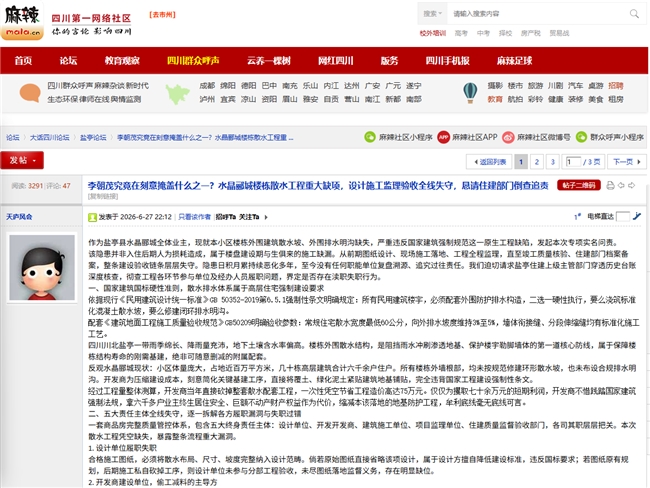Open the 南部 city link

(414, 100)
